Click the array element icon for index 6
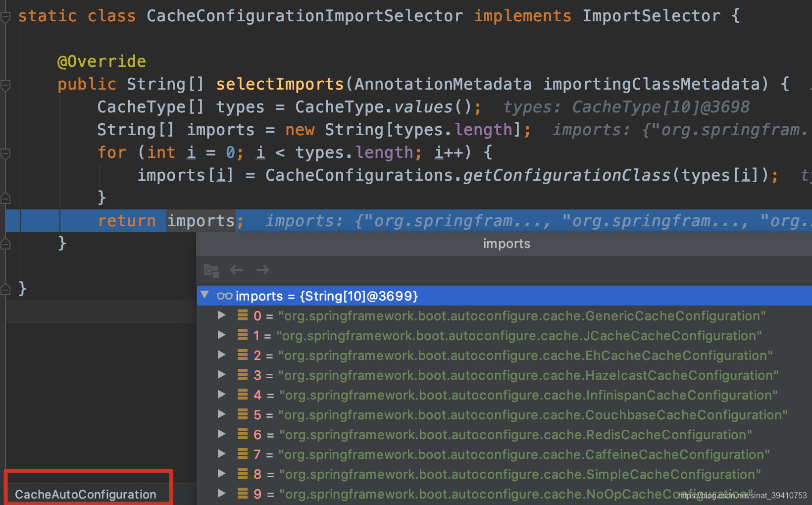 click(243, 434)
